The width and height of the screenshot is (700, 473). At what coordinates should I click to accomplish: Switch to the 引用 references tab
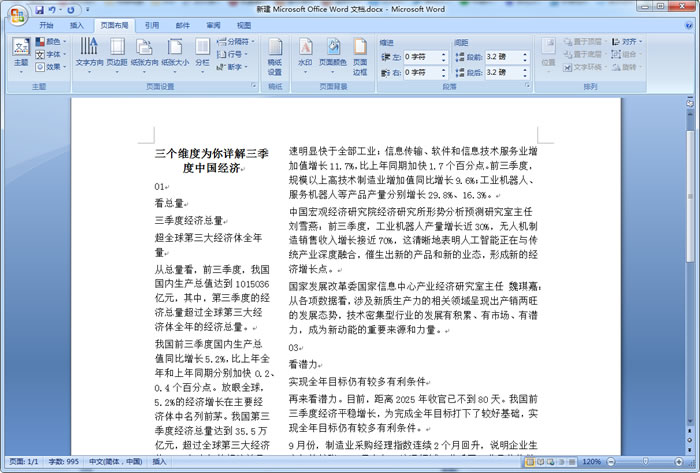pos(151,24)
